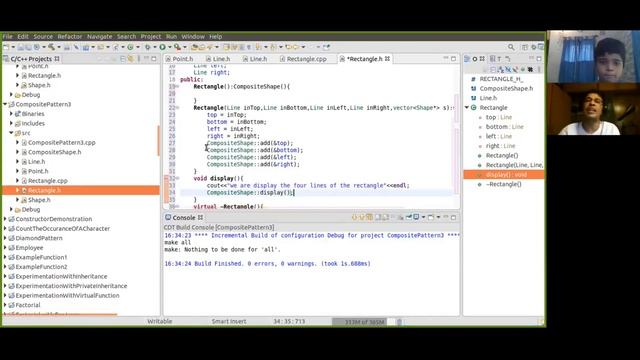Maximize the Outline view panel
Screen dimensions: 640x360
coord(539,59)
